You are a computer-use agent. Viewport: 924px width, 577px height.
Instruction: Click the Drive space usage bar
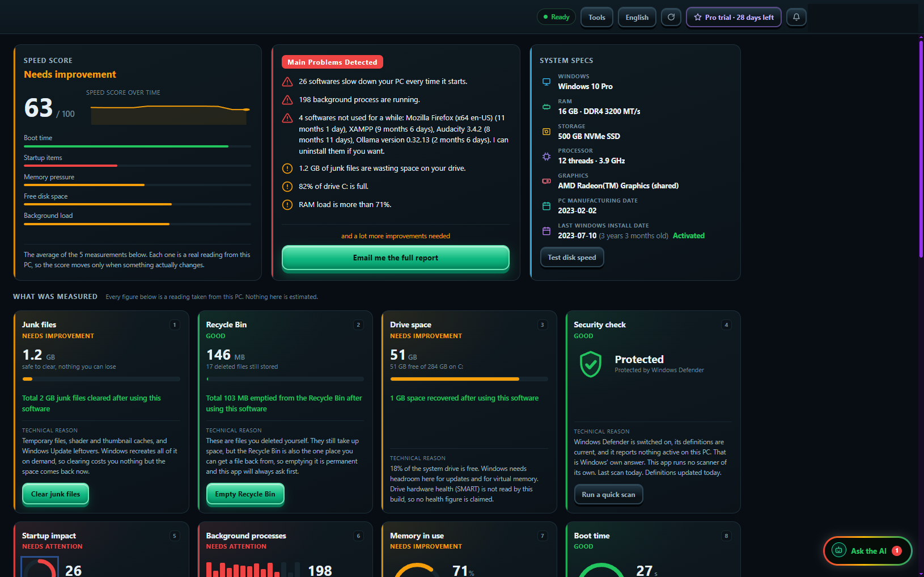click(469, 378)
